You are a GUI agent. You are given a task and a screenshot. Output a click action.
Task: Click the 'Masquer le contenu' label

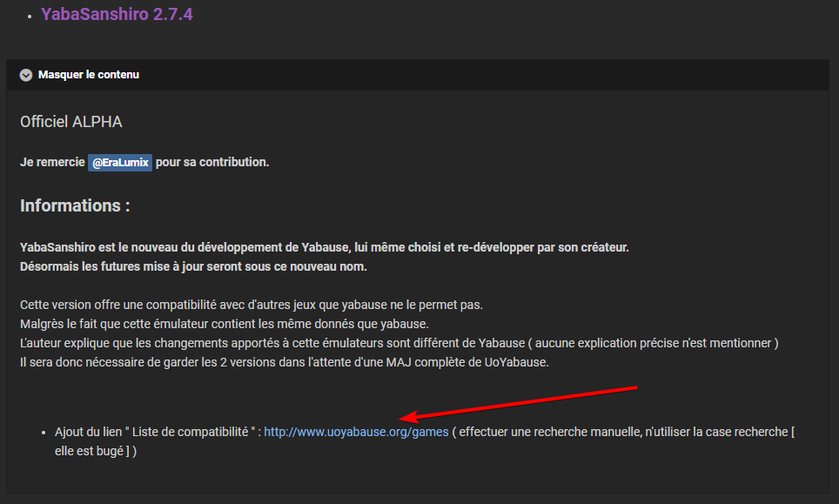pyautogui.click(x=89, y=75)
